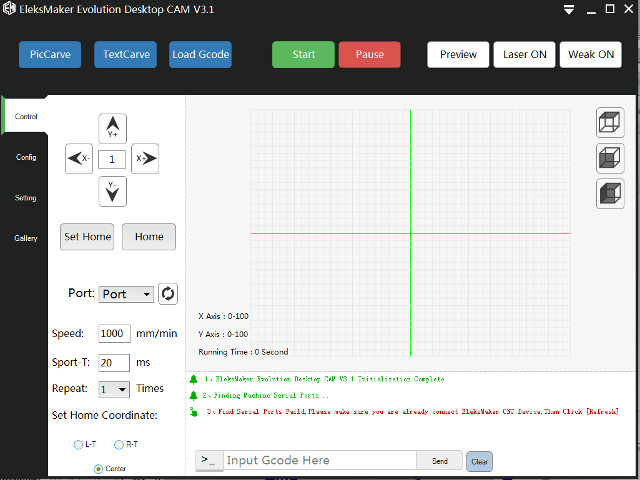Click the Finding Machine Serial Ports log line
The height and width of the screenshot is (480, 640).
click(x=265, y=396)
